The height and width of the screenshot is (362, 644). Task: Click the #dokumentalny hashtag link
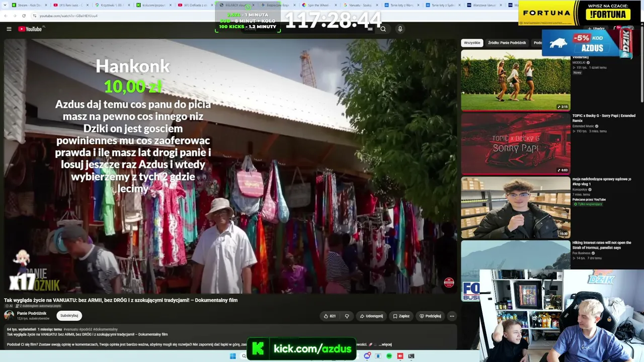[106, 329]
